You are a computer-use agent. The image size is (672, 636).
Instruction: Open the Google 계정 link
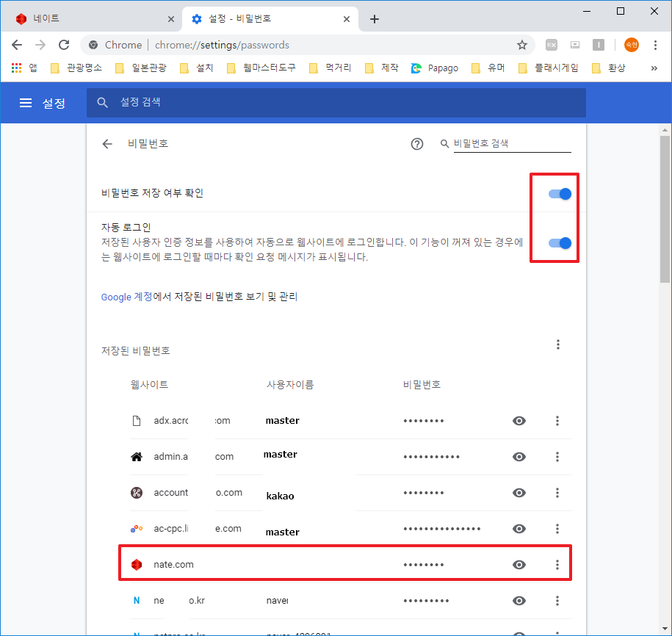126,297
